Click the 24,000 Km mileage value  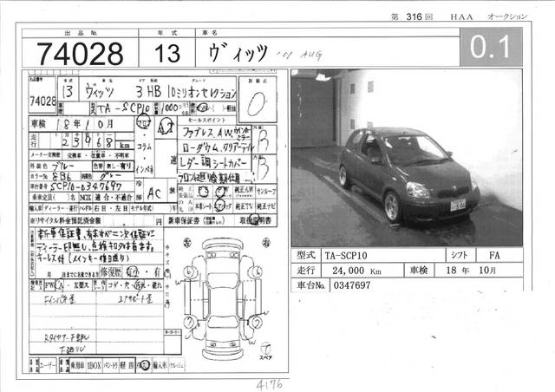coord(356,271)
